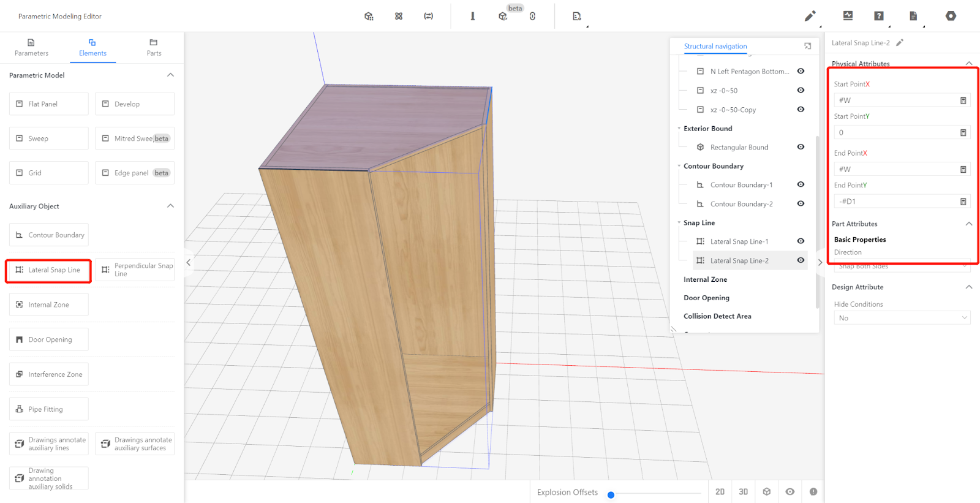Switch to the Parameters tab
Viewport: 980px width, 503px height.
31,48
